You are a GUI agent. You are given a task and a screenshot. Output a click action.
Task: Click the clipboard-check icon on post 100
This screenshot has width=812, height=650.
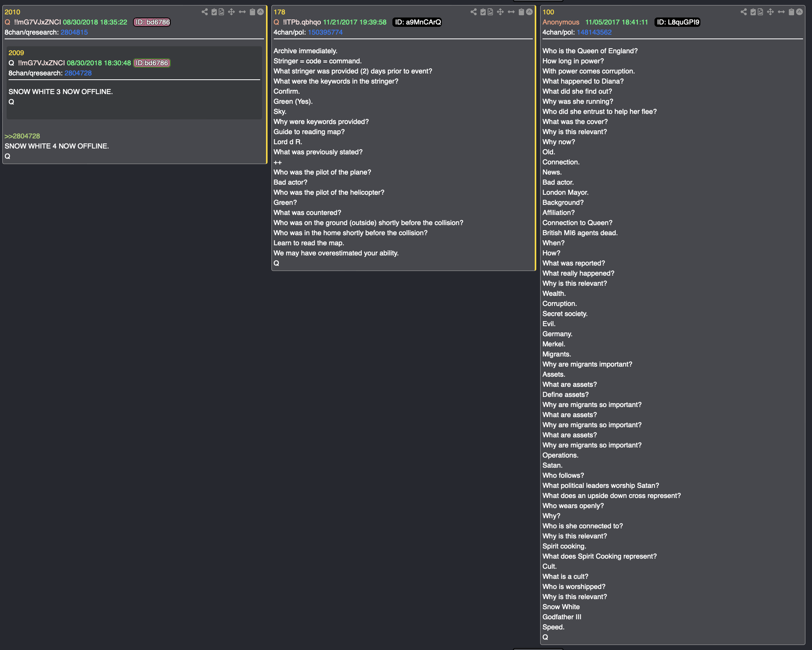[753, 12]
